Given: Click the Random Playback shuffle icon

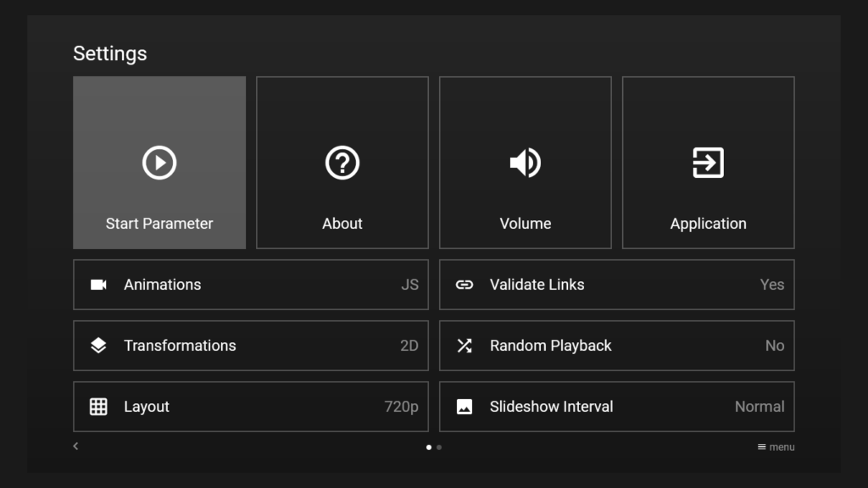Looking at the screenshot, I should pos(465,346).
